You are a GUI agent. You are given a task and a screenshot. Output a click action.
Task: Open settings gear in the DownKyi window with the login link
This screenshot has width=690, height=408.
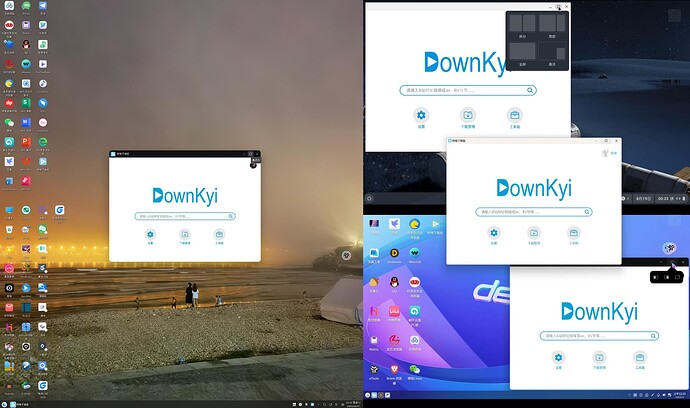pos(494,232)
